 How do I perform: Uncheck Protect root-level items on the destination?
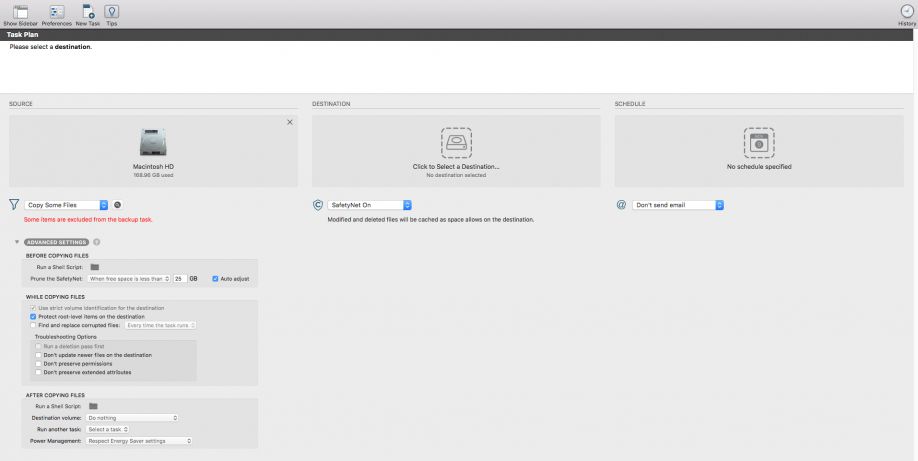coord(33,316)
